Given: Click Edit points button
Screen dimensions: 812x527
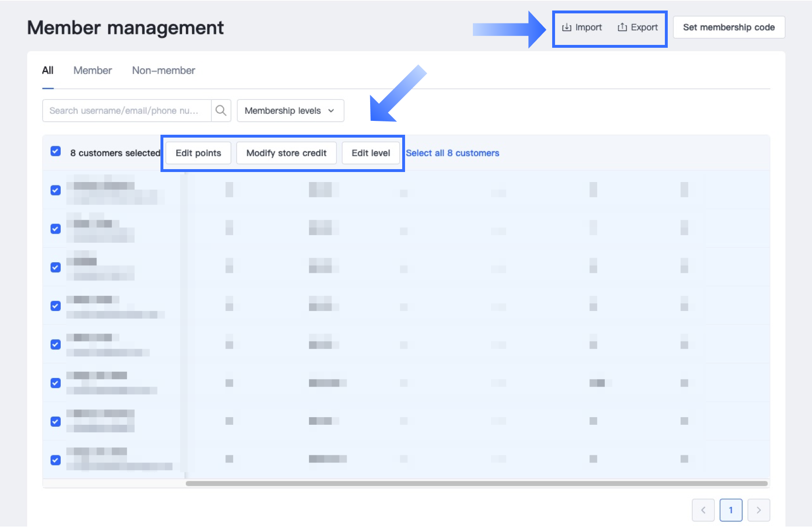Looking at the screenshot, I should click(x=198, y=153).
